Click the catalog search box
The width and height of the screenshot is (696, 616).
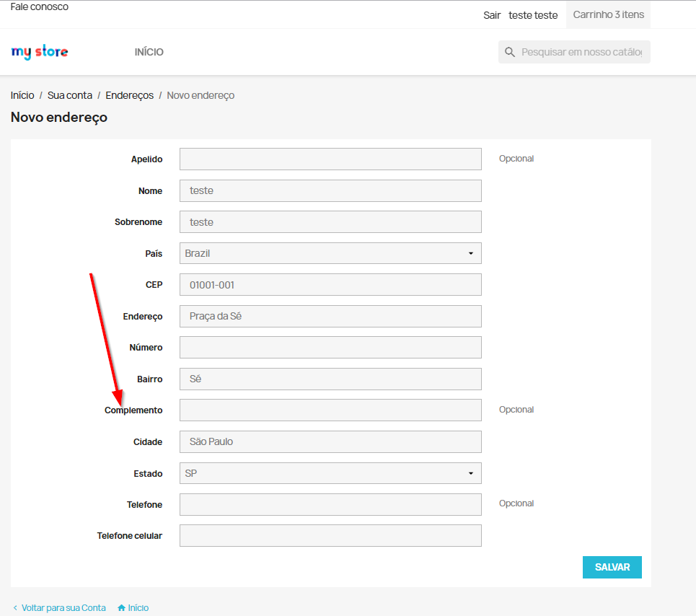(574, 52)
